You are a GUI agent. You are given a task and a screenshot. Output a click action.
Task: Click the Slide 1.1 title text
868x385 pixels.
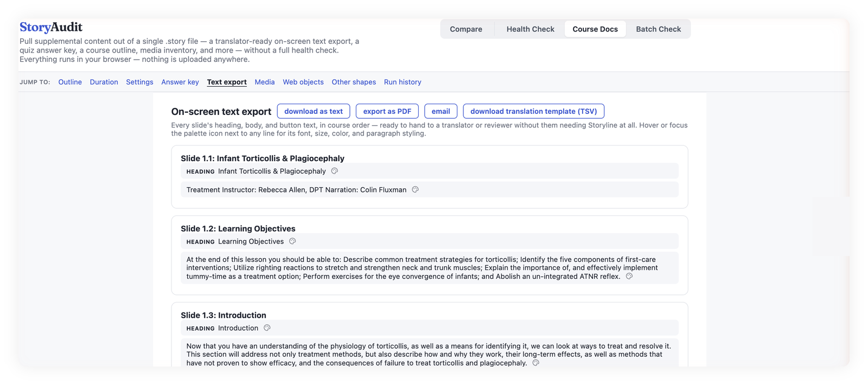263,158
